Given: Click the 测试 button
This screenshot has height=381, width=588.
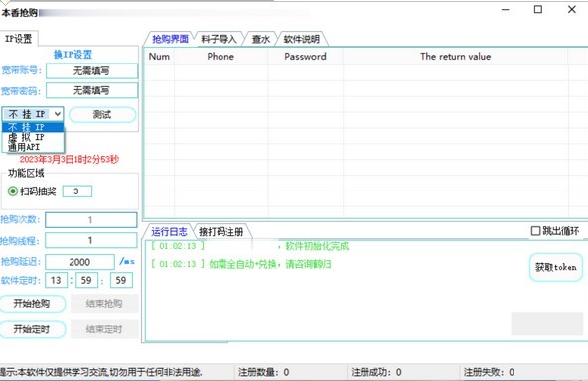Looking at the screenshot, I should 102,115.
